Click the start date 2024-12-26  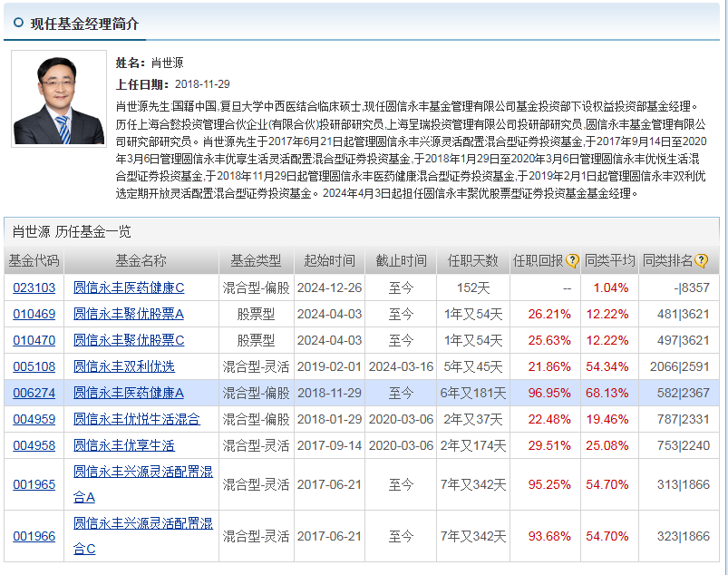tap(329, 288)
